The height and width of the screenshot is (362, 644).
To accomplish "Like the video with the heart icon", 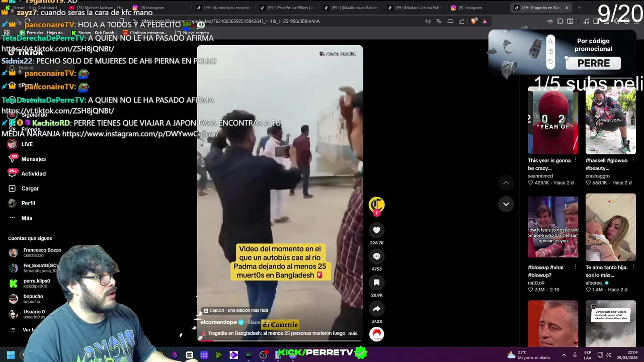I will (376, 230).
